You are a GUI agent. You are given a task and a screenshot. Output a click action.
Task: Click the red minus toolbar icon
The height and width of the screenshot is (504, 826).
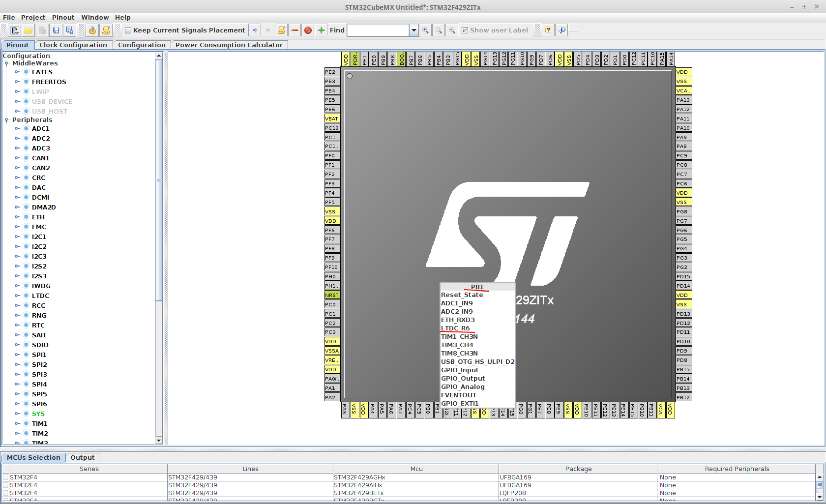pyautogui.click(x=295, y=30)
